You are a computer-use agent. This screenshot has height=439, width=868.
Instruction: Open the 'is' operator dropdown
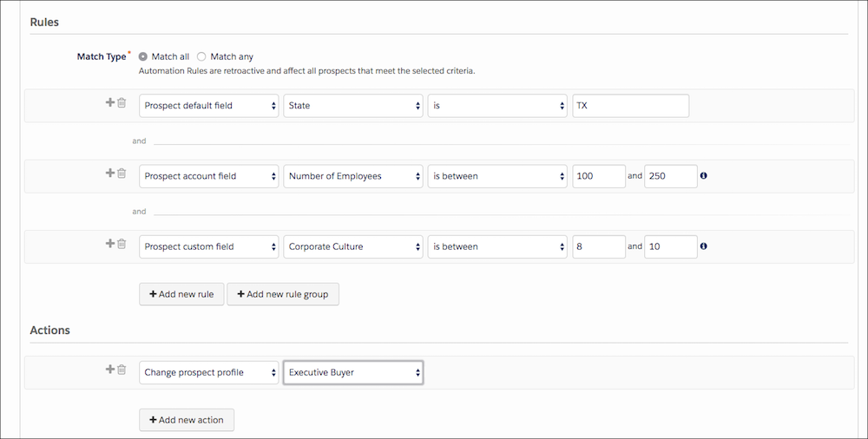497,106
